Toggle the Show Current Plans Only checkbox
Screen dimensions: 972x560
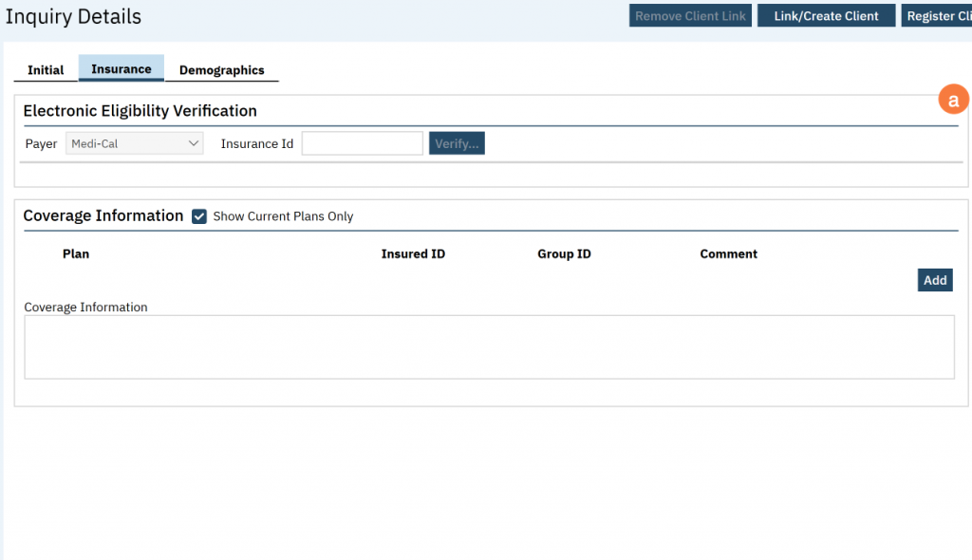[x=199, y=216]
